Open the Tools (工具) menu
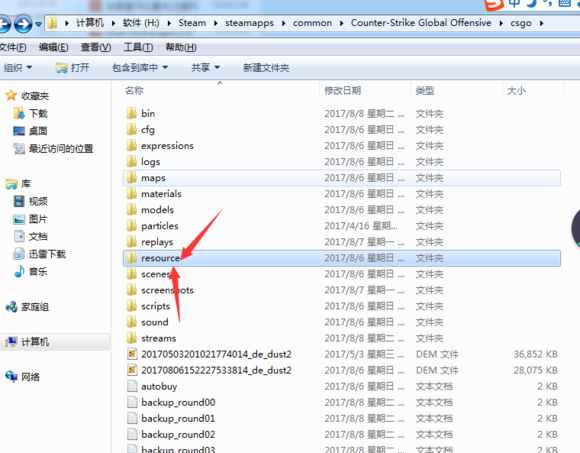 pos(138,47)
